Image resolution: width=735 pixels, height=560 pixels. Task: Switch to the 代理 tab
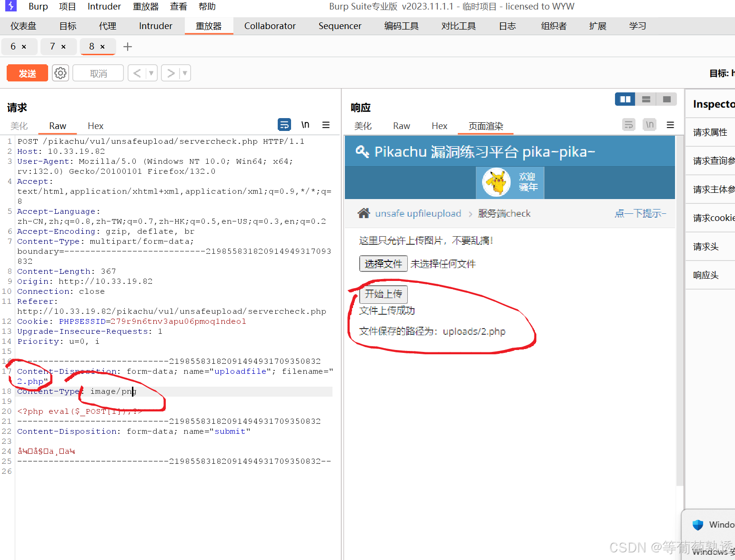(107, 26)
